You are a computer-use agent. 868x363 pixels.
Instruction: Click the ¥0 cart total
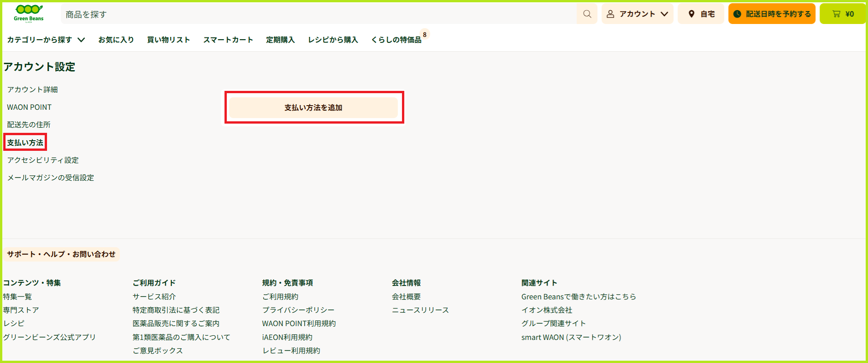[850, 14]
